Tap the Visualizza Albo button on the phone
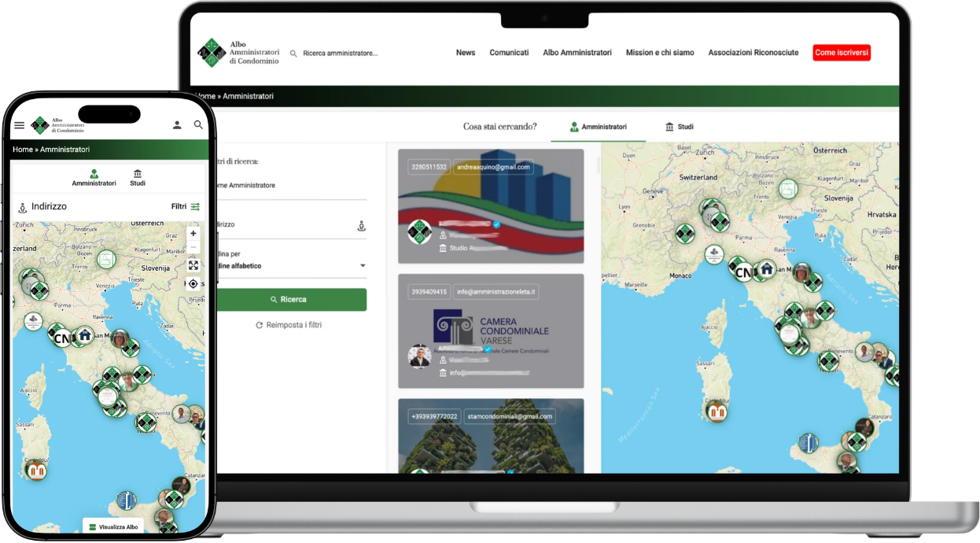Image resolution: width=980 pixels, height=543 pixels. (113, 526)
